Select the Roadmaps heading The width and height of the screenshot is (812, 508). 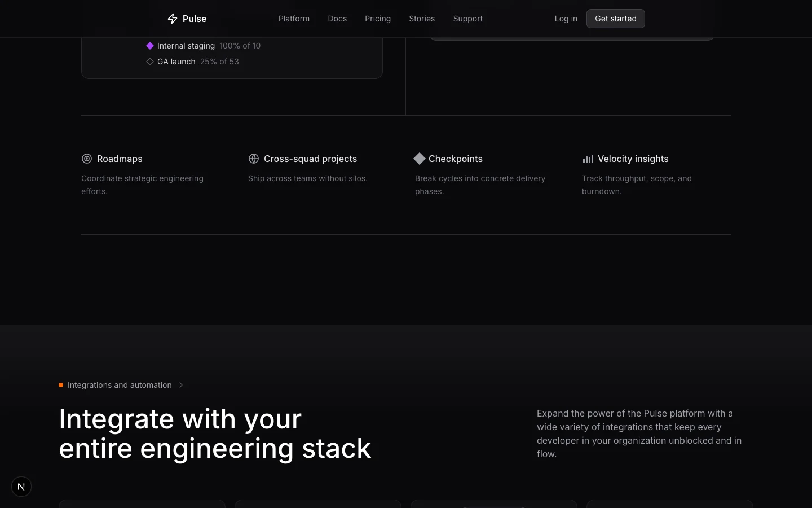click(120, 159)
